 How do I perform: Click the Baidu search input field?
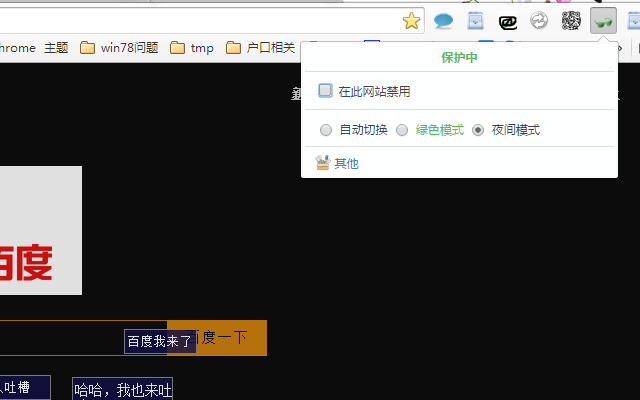pyautogui.click(x=83, y=338)
